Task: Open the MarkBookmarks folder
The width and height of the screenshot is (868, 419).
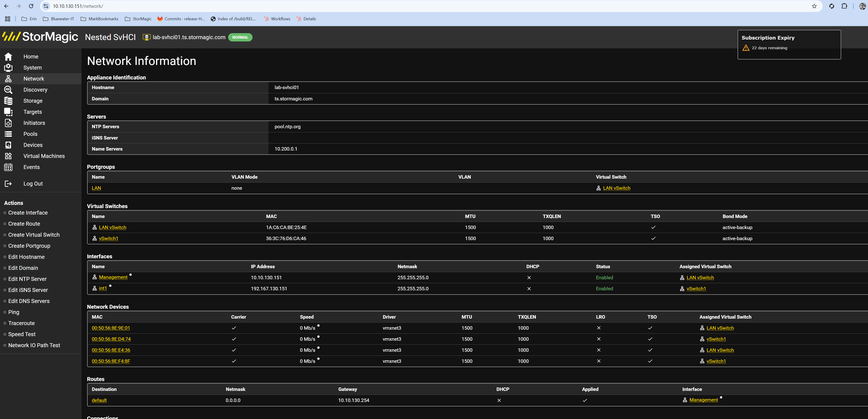Action: pos(99,19)
